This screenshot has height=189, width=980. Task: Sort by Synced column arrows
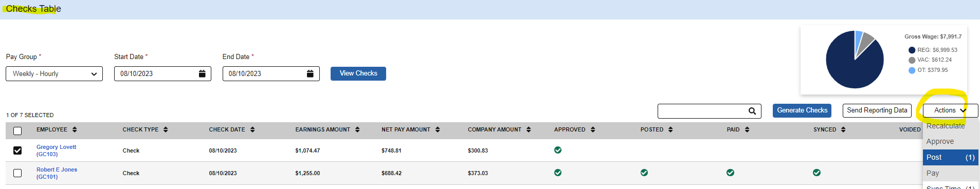pyautogui.click(x=843, y=130)
